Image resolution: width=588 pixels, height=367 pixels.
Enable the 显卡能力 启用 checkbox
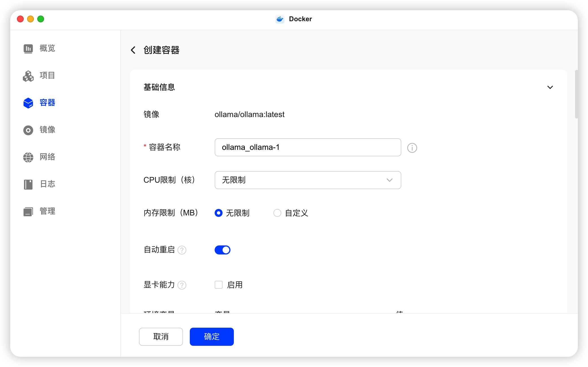coord(219,285)
